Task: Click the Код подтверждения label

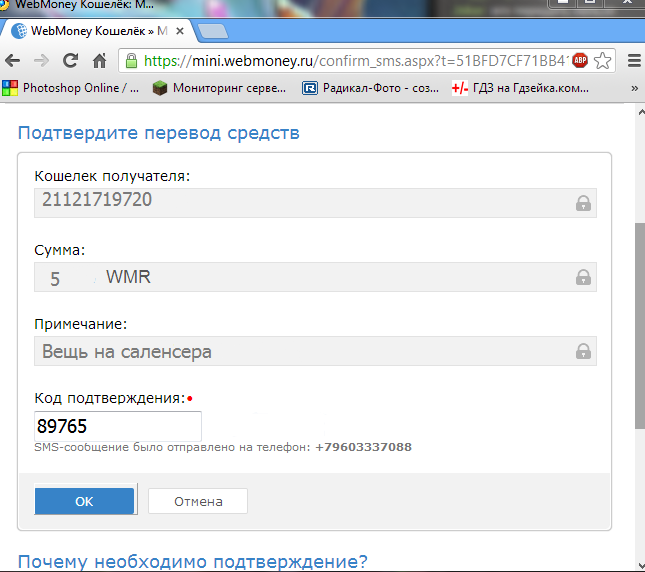Action: (110, 398)
